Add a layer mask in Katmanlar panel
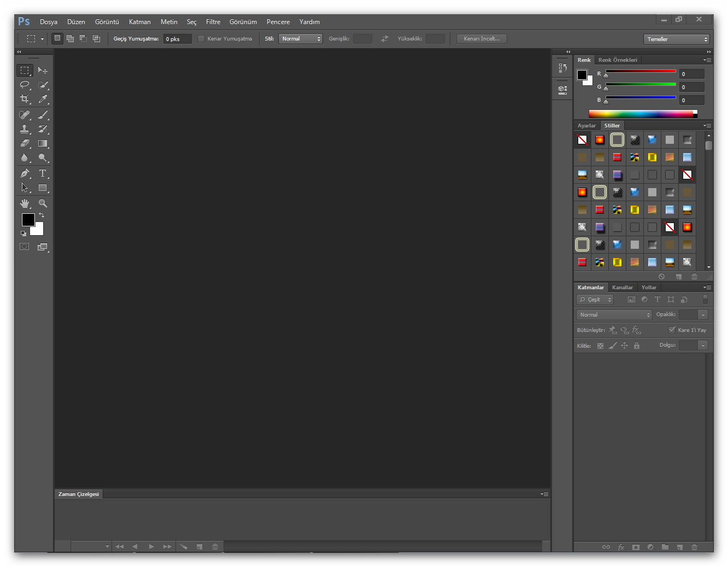728x567 pixels. tap(636, 547)
